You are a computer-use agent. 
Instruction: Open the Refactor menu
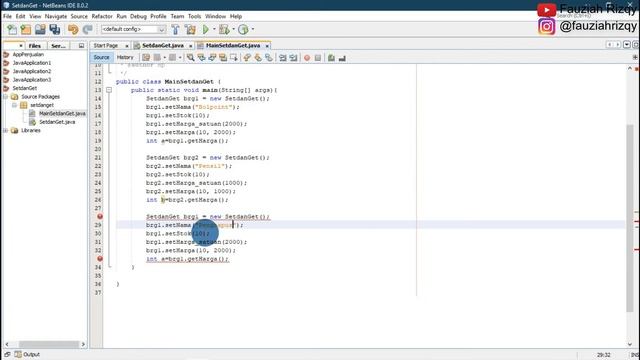point(102,16)
